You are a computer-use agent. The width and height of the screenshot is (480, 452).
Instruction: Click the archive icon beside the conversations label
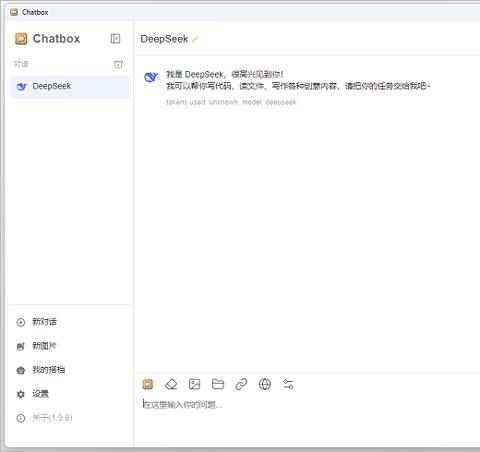tap(118, 64)
